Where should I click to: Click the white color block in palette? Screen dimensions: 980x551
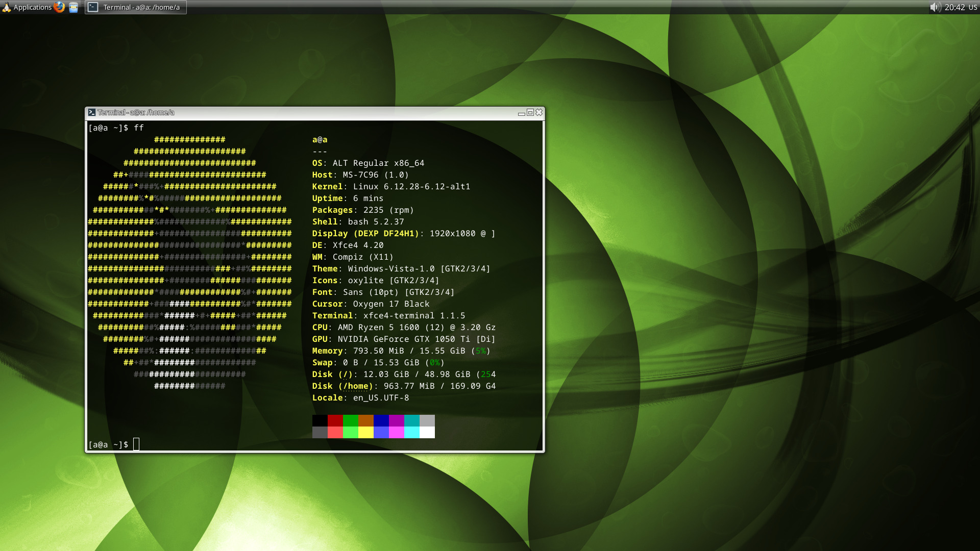tap(427, 432)
